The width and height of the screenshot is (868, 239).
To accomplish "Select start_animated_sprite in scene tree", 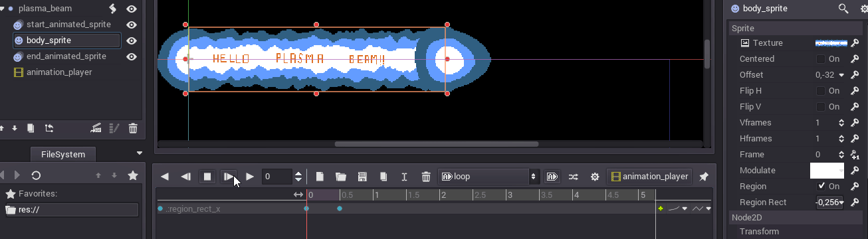I will (68, 25).
